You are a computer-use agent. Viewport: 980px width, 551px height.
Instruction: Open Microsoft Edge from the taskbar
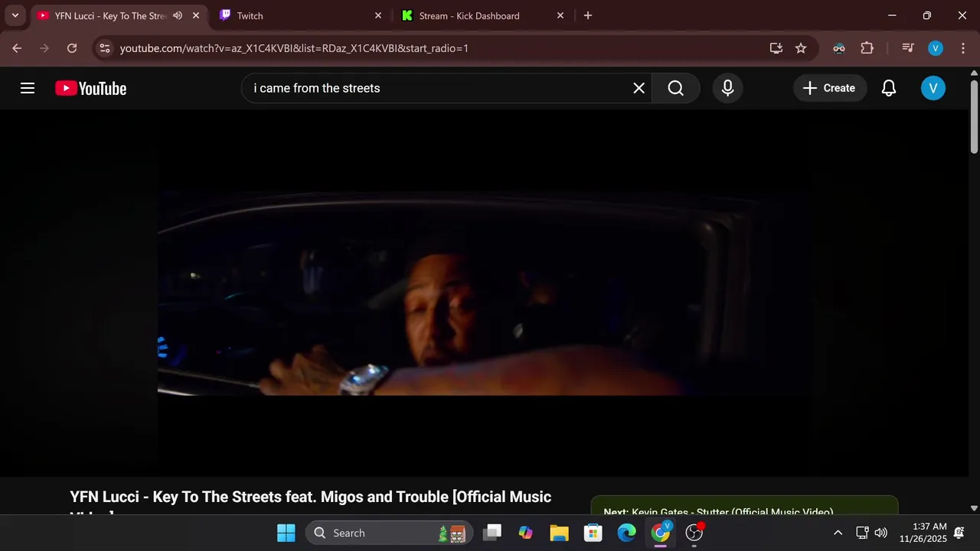click(x=626, y=533)
